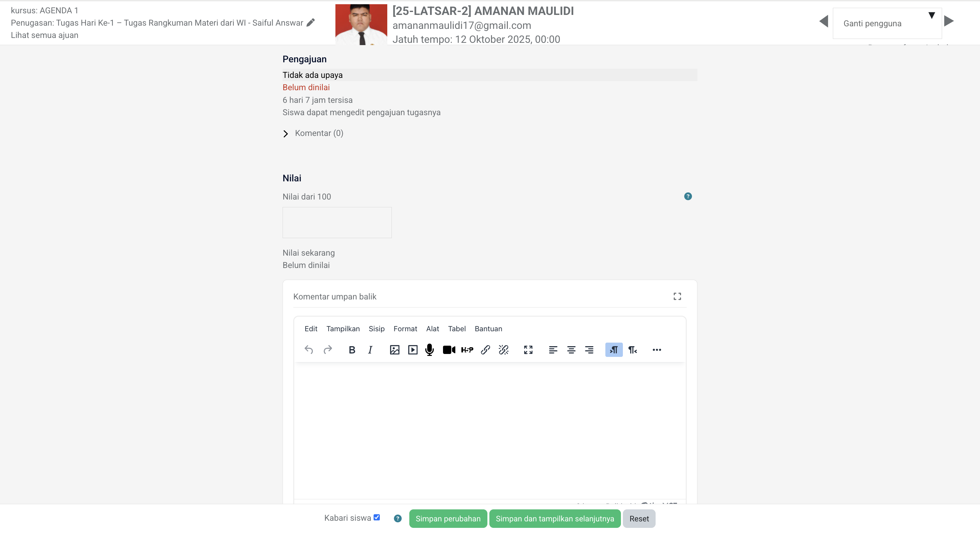Toggle the Kabari siswa checkbox
The height and width of the screenshot is (535, 980).
(377, 517)
